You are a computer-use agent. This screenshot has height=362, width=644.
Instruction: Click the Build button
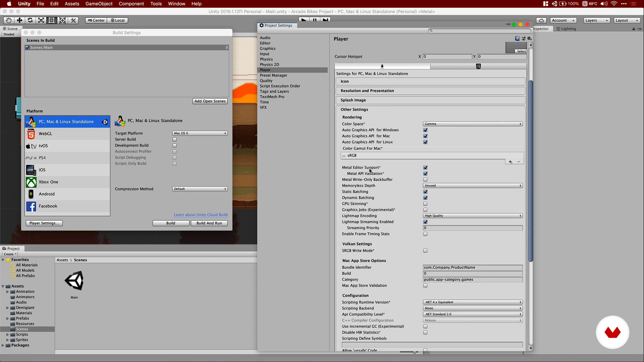pyautogui.click(x=171, y=223)
